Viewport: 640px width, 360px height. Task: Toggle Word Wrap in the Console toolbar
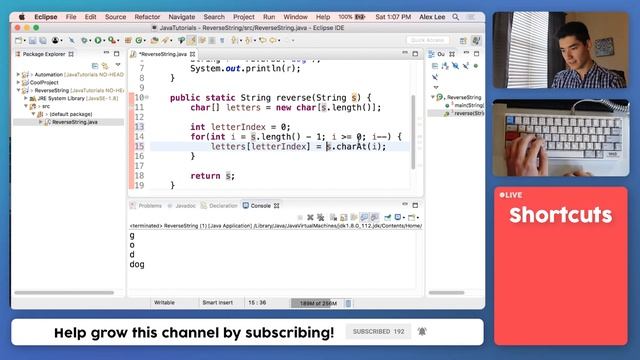coord(354,217)
